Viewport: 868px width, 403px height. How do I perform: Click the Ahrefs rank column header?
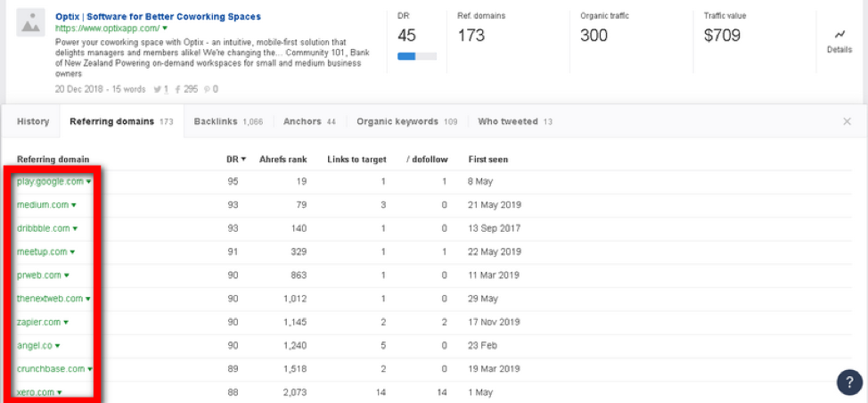tap(283, 160)
